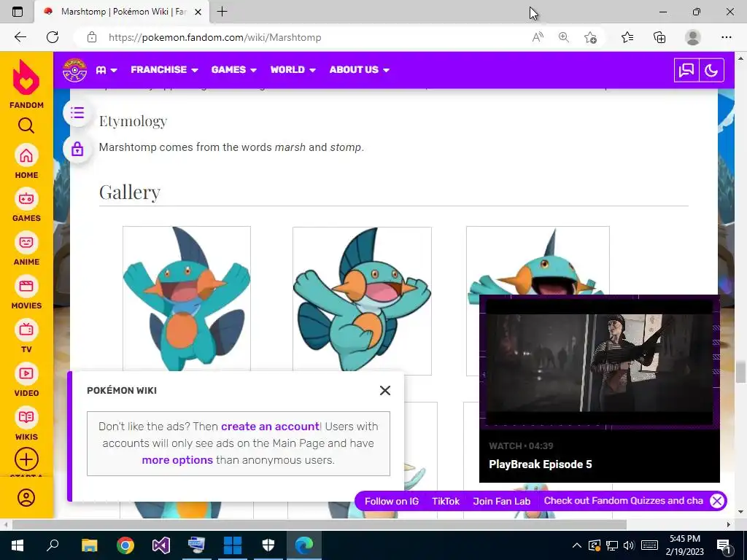Click Join Fan Lab link

[502, 501]
